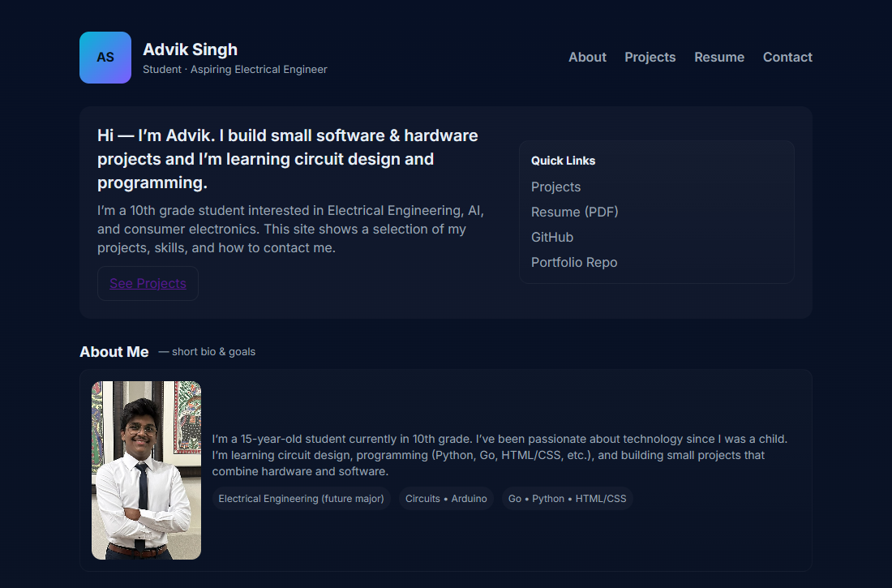
Task: Click the About Me section heading
Action: [114, 352]
